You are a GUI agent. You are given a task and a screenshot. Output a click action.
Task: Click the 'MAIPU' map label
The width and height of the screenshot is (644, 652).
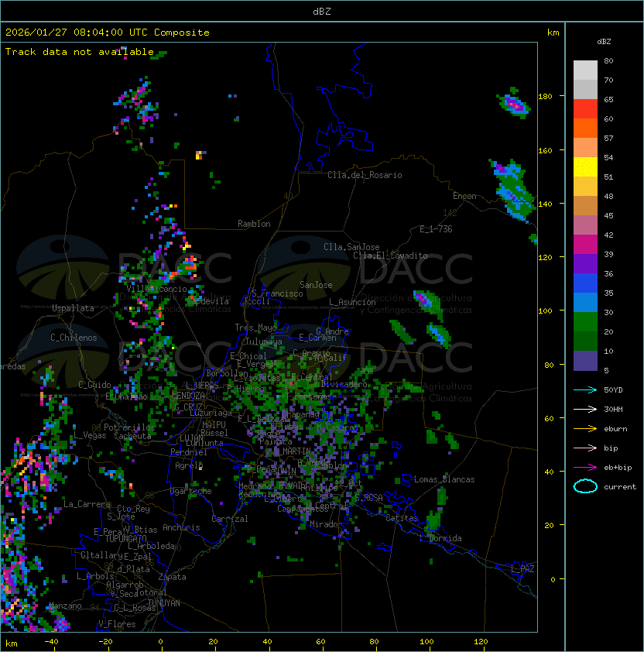tap(214, 425)
